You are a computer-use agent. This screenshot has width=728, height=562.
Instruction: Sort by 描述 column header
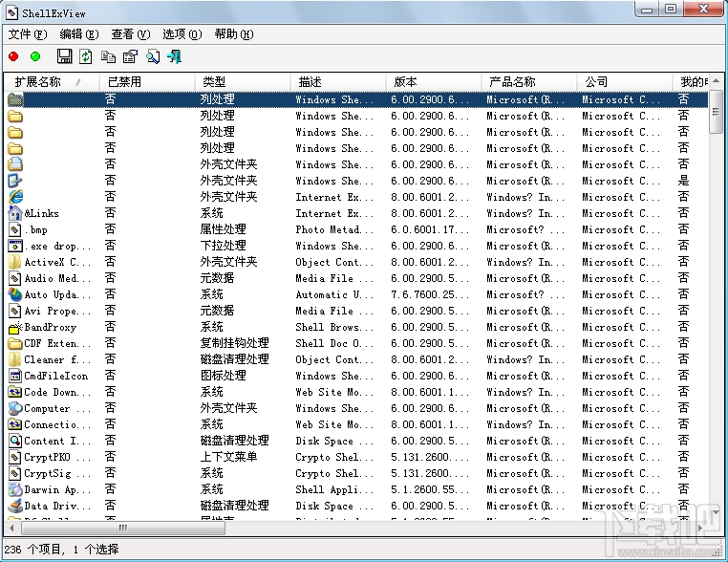pos(338,82)
